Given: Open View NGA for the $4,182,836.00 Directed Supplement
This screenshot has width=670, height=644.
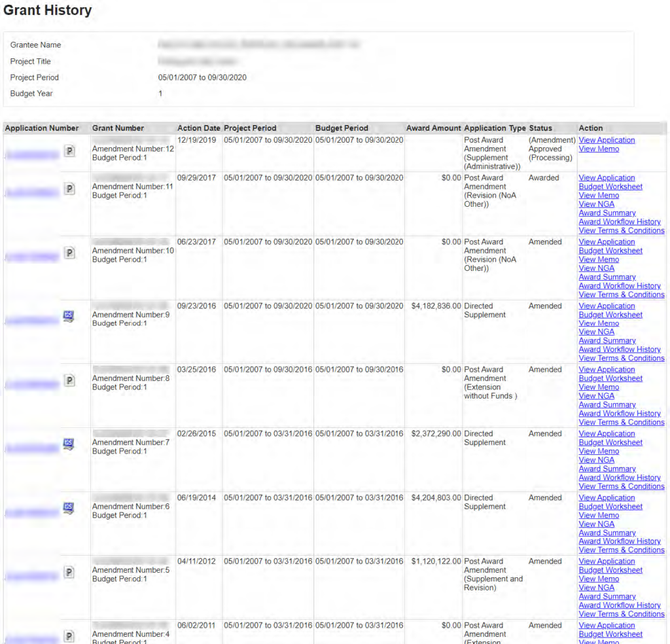Looking at the screenshot, I should click(x=596, y=332).
